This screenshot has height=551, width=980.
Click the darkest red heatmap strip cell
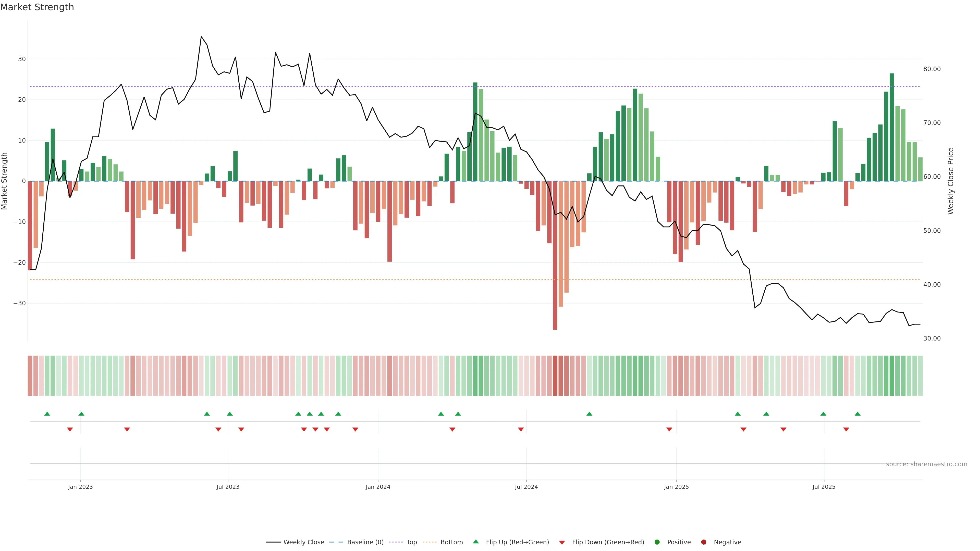555,375
